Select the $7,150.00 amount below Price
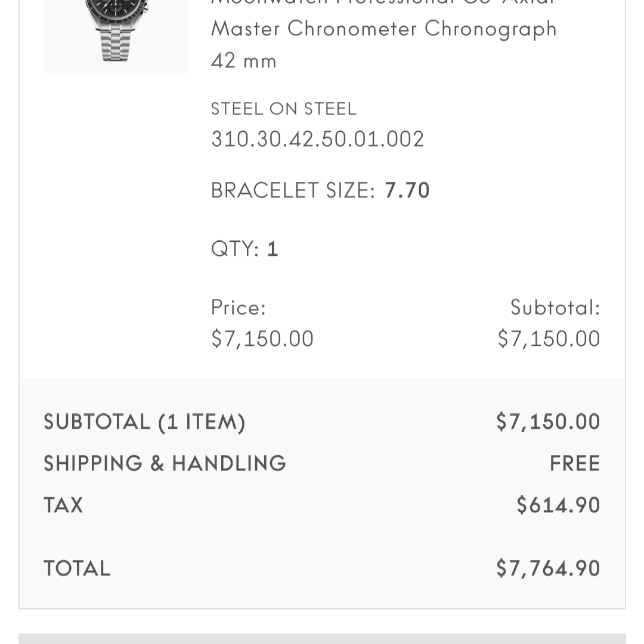 [262, 339]
